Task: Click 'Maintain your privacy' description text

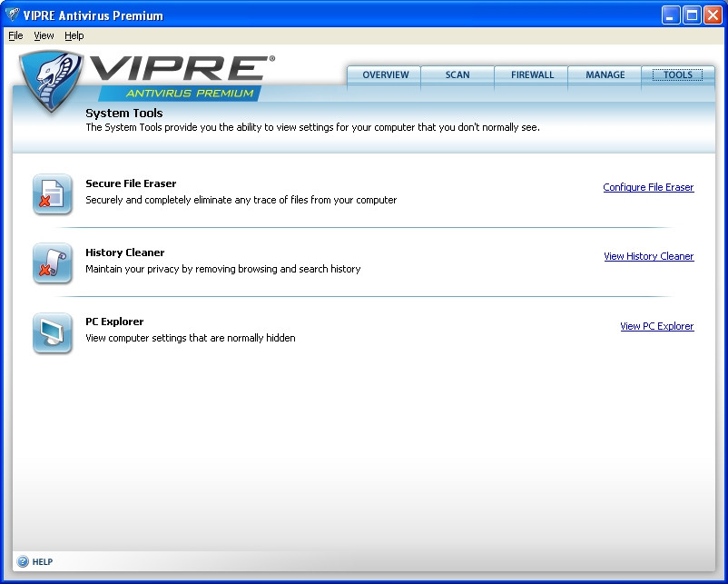Action: coord(223,269)
